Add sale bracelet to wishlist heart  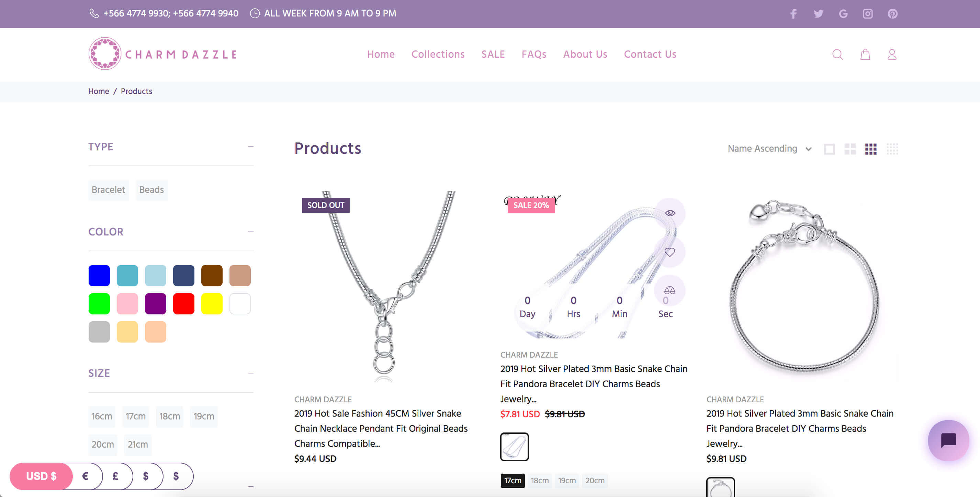coord(669,252)
